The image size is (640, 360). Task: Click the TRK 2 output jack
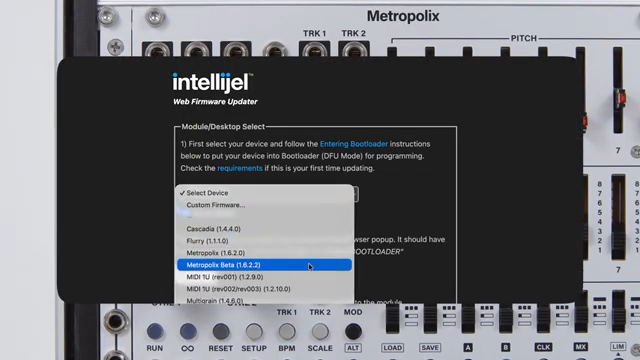coord(353,50)
